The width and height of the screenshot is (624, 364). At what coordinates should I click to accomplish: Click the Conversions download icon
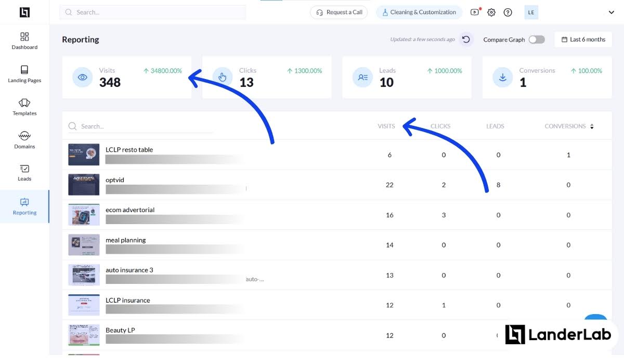502,77
